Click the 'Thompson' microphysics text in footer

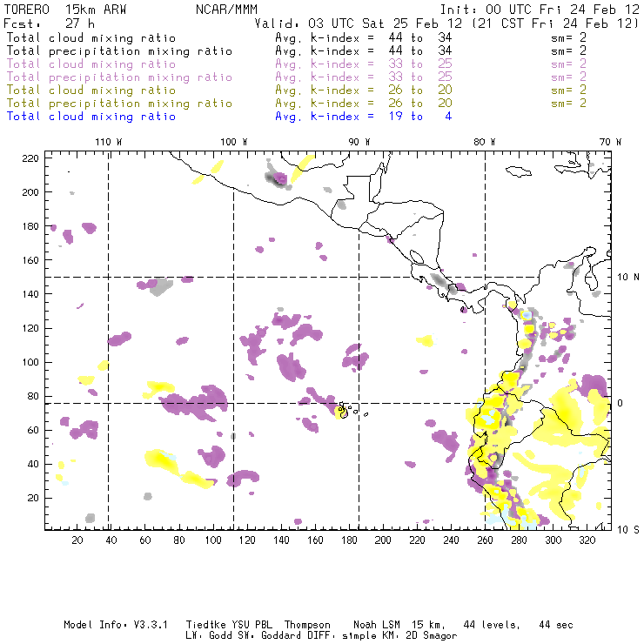[x=307, y=625]
